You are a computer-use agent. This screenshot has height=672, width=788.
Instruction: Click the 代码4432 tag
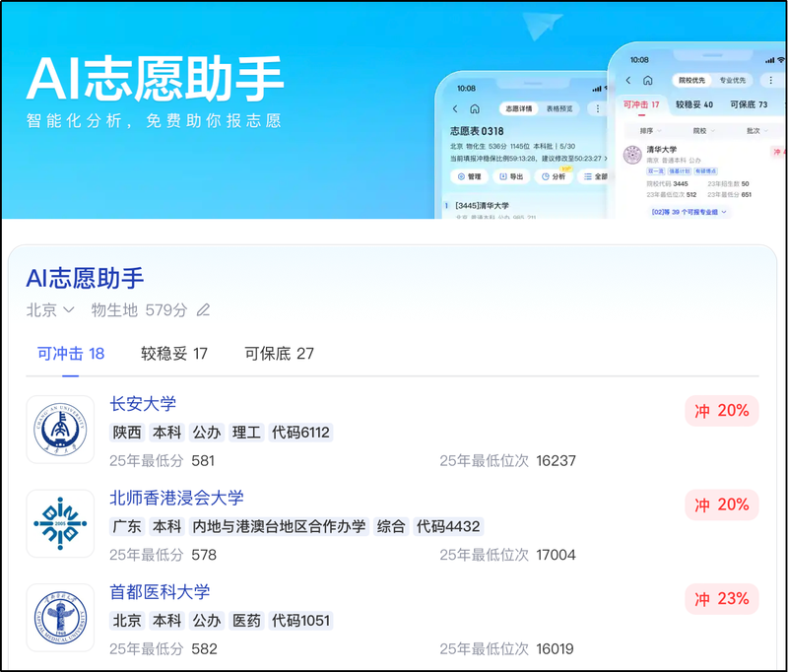point(448,526)
